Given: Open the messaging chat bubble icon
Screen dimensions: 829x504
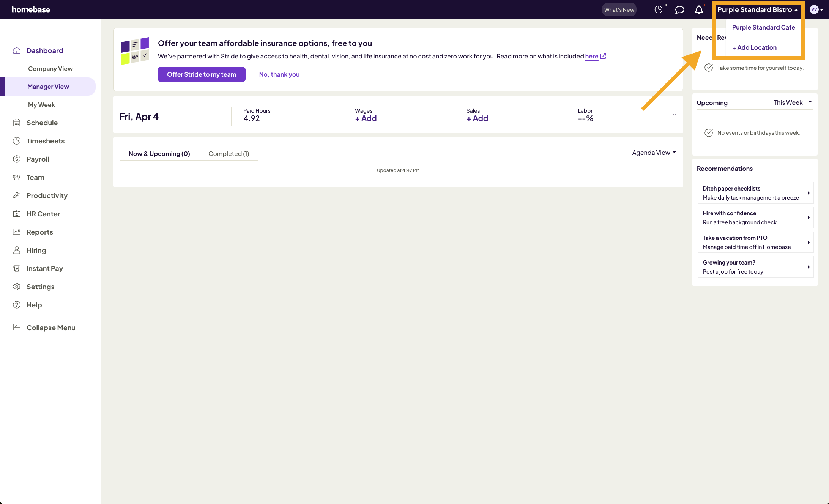Looking at the screenshot, I should [679, 10].
